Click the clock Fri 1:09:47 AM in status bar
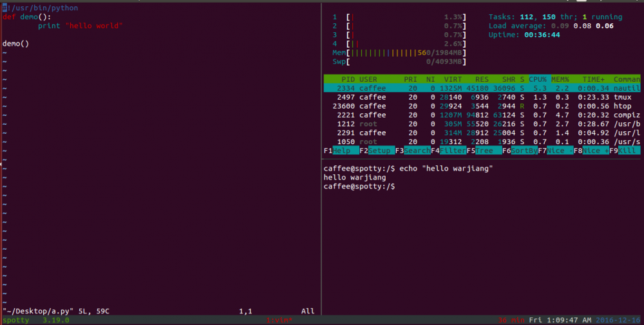The width and height of the screenshot is (644, 325). (560, 320)
